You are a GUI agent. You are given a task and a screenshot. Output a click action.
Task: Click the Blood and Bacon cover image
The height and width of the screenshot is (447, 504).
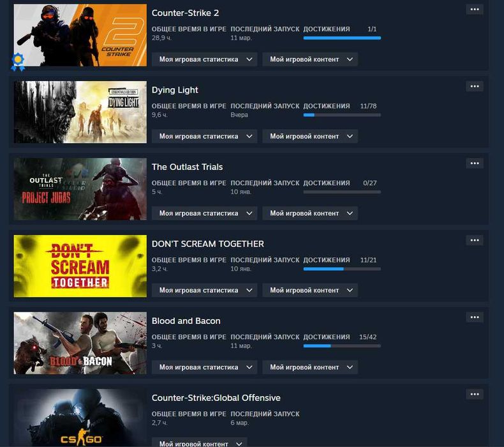point(80,343)
